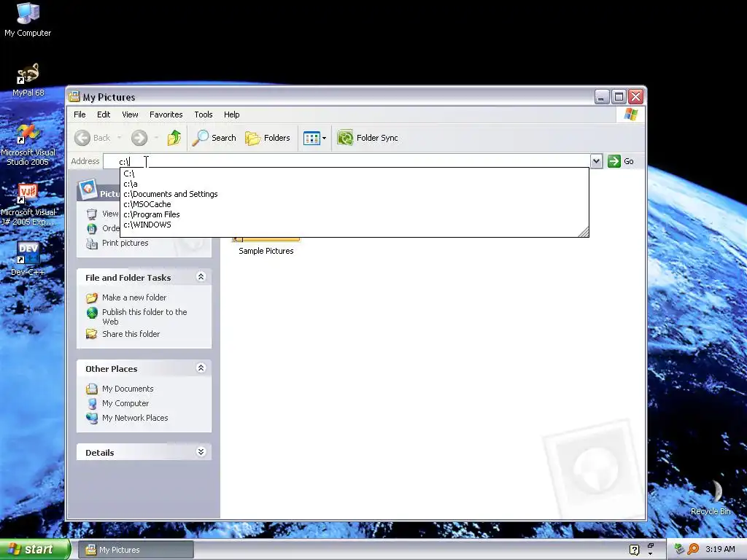Click the Picture Tasks panel header icon

click(x=88, y=189)
